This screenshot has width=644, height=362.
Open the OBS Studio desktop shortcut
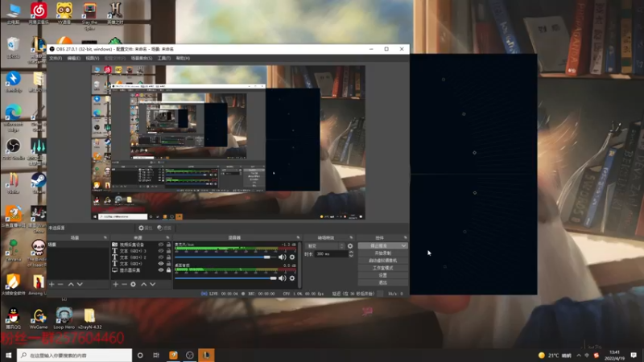(13, 149)
